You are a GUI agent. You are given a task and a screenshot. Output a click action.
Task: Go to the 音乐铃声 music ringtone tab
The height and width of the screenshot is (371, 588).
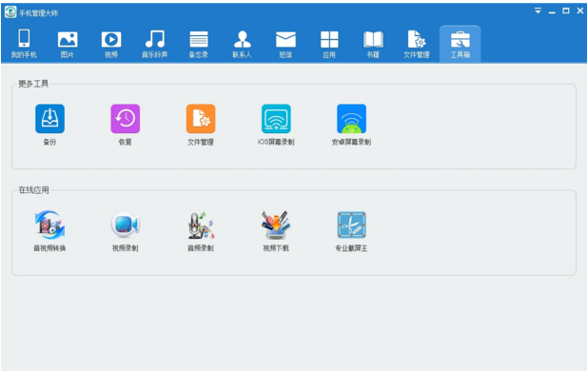click(154, 44)
